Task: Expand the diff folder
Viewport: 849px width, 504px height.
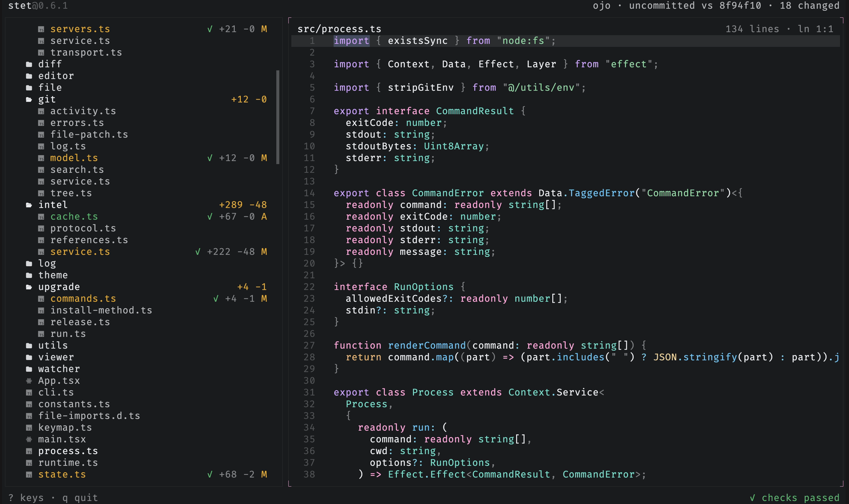Action: coord(29,64)
